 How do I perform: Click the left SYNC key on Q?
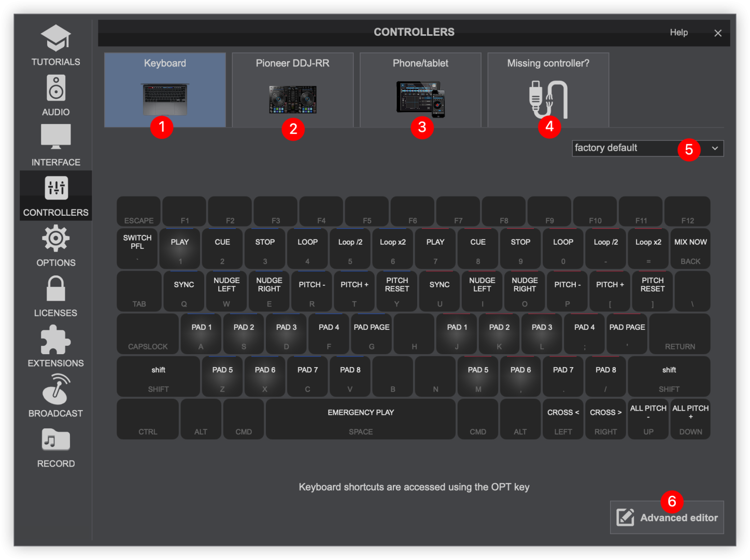pyautogui.click(x=183, y=291)
